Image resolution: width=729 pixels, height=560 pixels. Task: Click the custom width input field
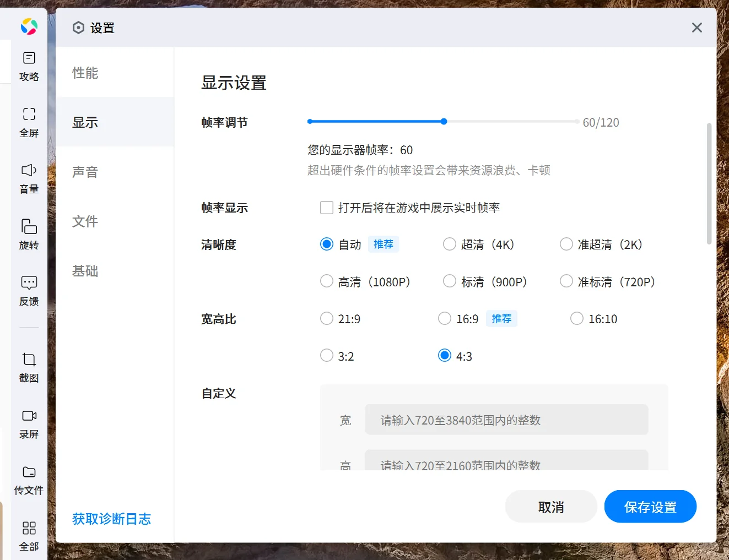506,420
